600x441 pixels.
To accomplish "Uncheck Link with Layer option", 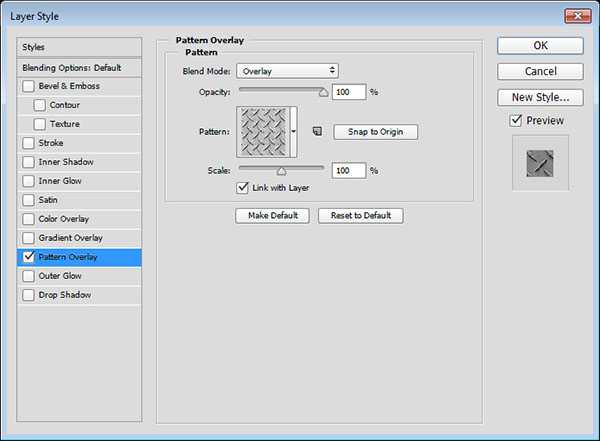I will click(242, 187).
